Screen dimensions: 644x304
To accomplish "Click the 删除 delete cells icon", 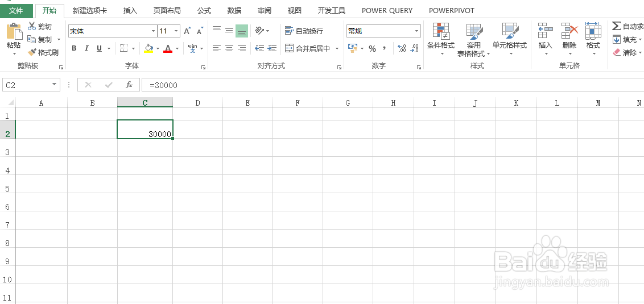I will pyautogui.click(x=569, y=31).
